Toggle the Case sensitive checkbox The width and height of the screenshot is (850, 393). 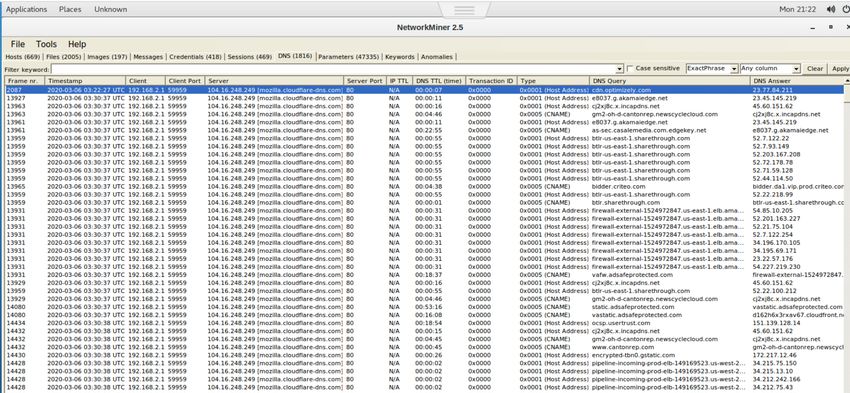coord(629,68)
